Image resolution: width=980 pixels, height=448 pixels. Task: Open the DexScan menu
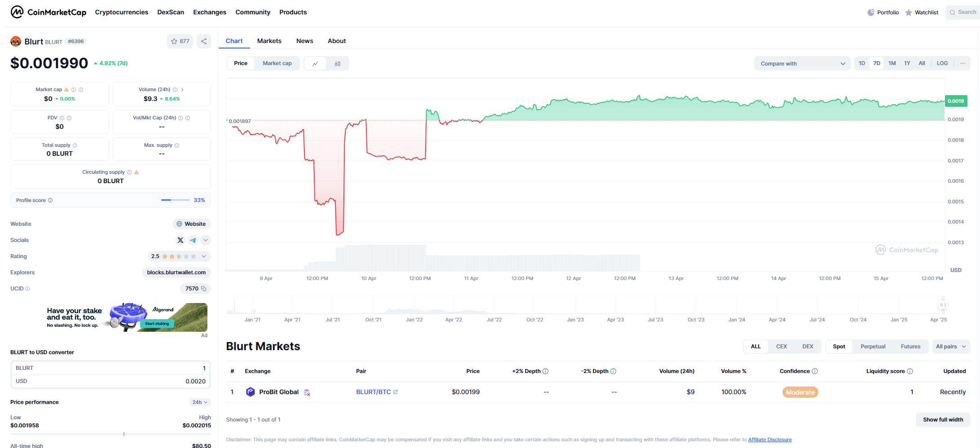(171, 12)
